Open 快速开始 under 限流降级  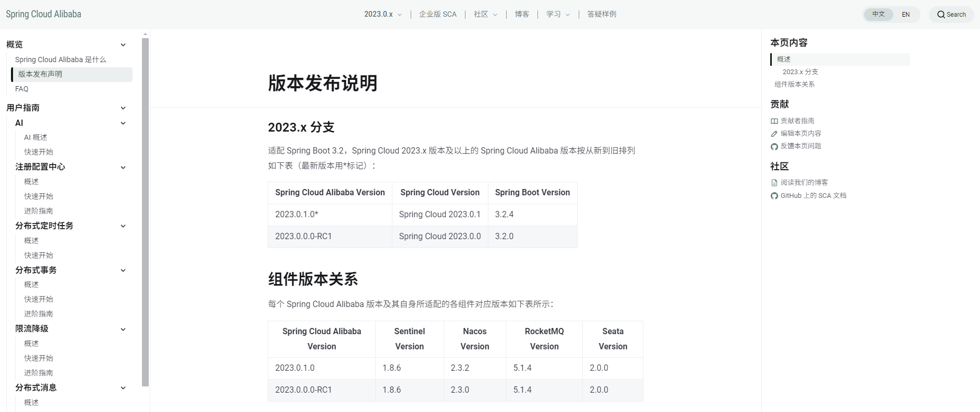tap(39, 358)
